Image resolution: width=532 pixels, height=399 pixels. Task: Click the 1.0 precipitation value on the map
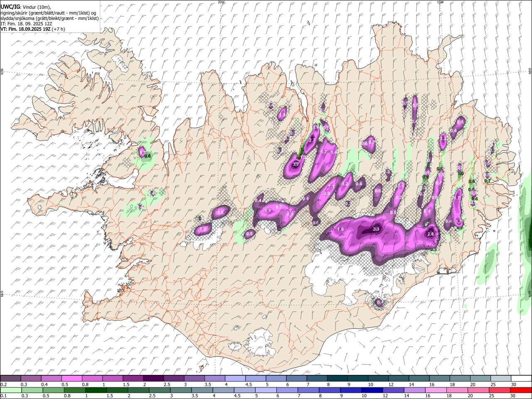[203, 229]
